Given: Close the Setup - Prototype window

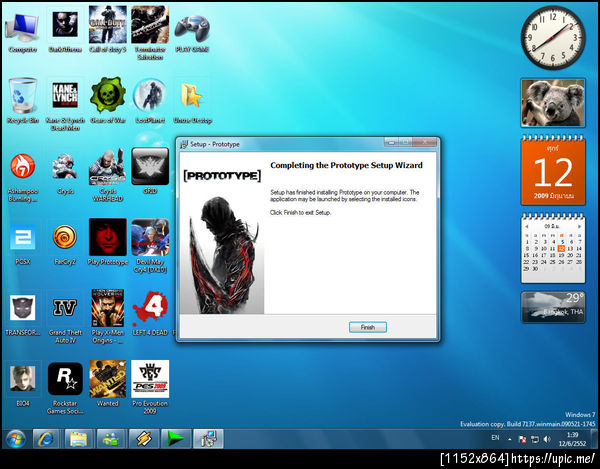Looking at the screenshot, I should (x=425, y=142).
